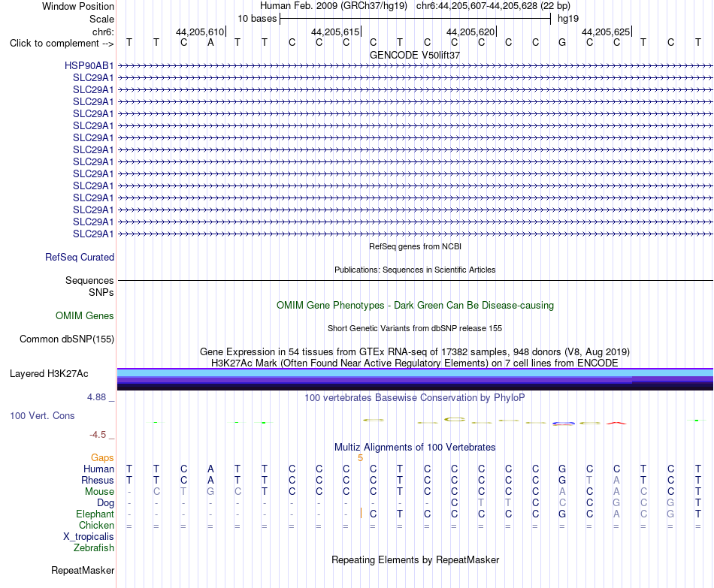
Task: Click the Common dbSNP(155) track label
Action: tap(66, 339)
